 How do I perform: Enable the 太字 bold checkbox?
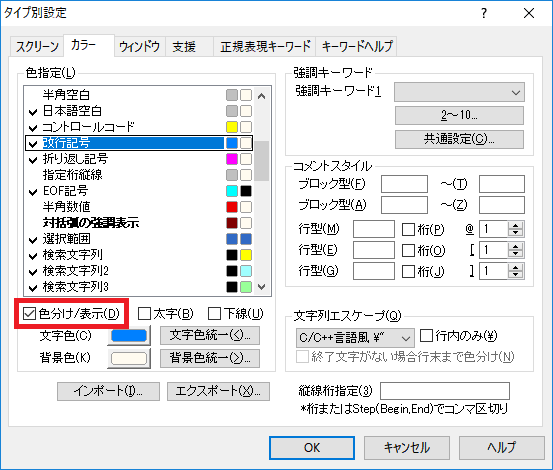[x=144, y=313]
